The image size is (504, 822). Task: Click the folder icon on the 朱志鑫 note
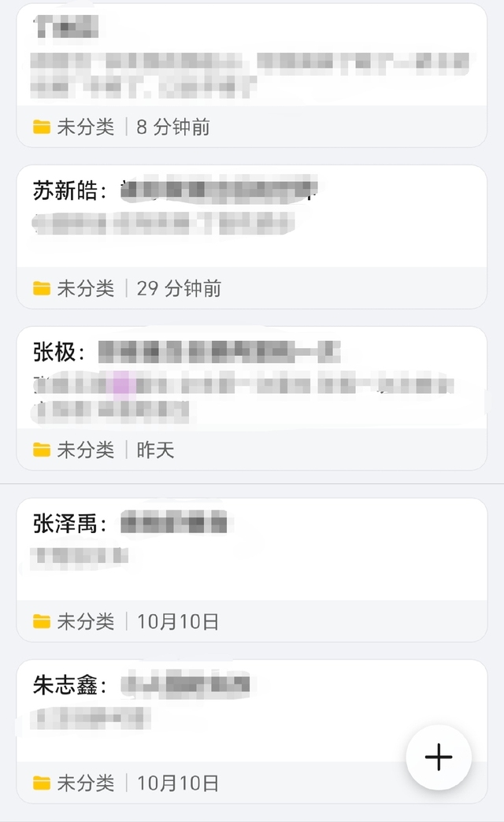pyautogui.click(x=42, y=783)
